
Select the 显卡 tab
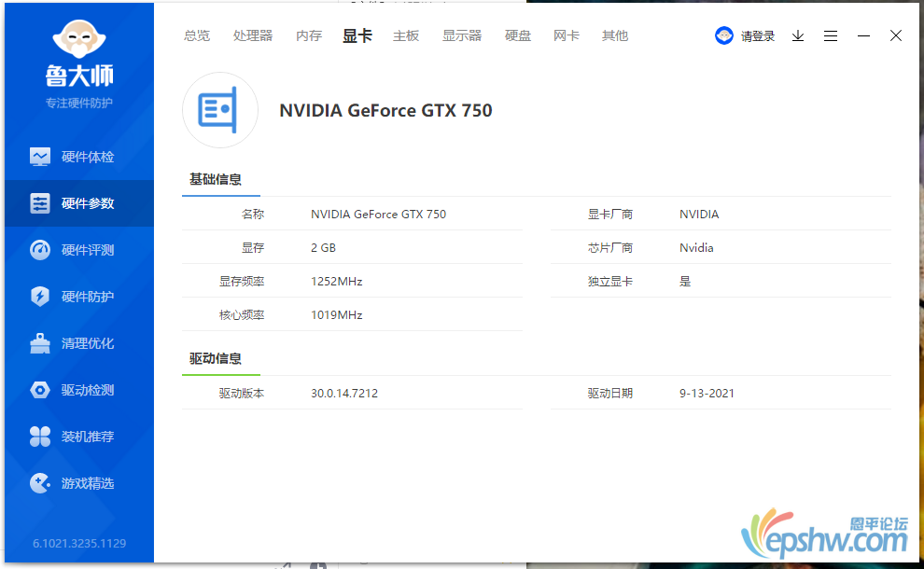pyautogui.click(x=357, y=36)
